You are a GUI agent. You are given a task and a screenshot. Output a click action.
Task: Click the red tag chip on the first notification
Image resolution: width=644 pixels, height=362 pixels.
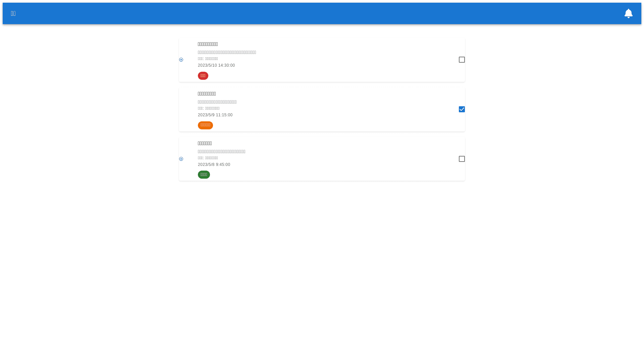[203, 76]
